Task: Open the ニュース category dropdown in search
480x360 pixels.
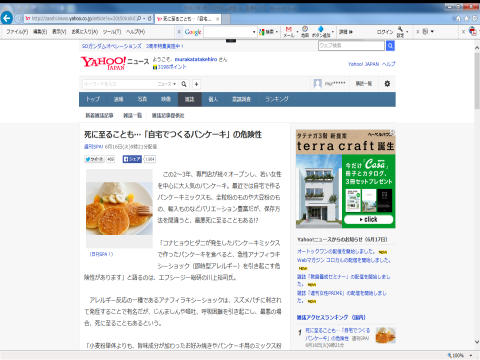Action: pos(167,84)
